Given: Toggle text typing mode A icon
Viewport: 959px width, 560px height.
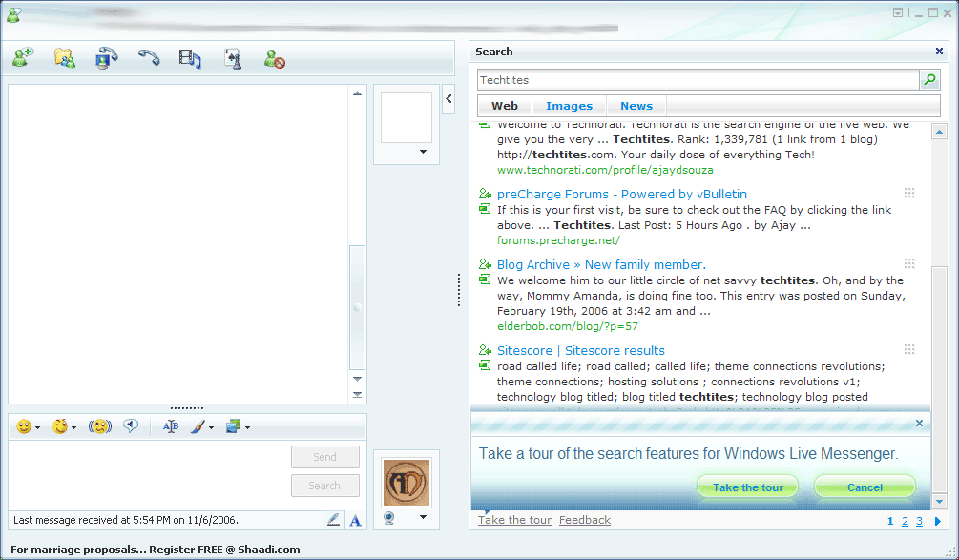Looking at the screenshot, I should tap(355, 520).
